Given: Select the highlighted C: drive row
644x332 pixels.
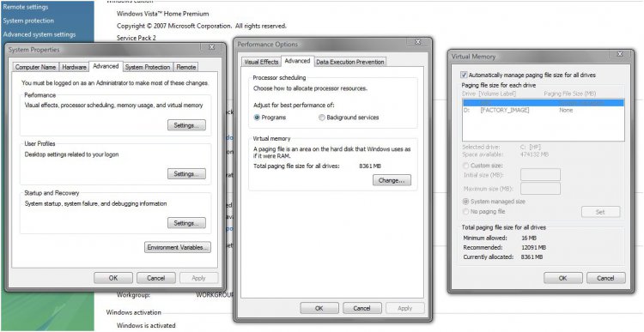Looking at the screenshot, I should (543, 103).
